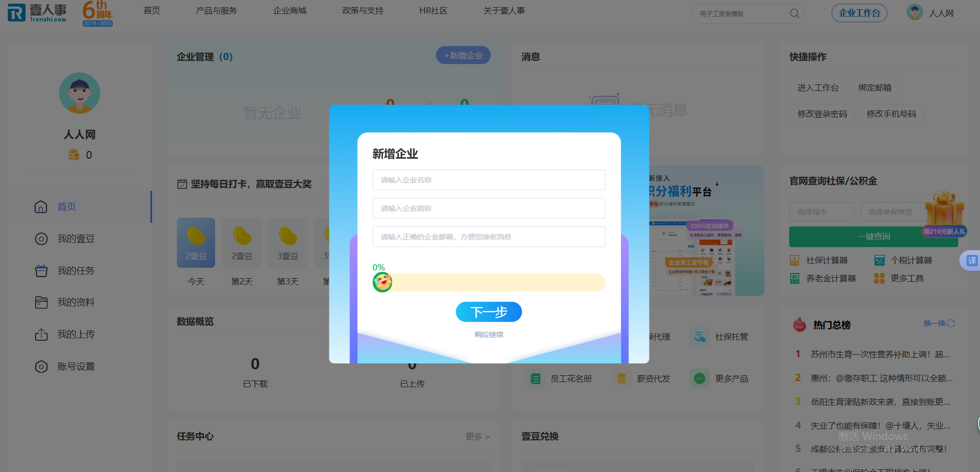Open 更多工具 grid icon

879,279
